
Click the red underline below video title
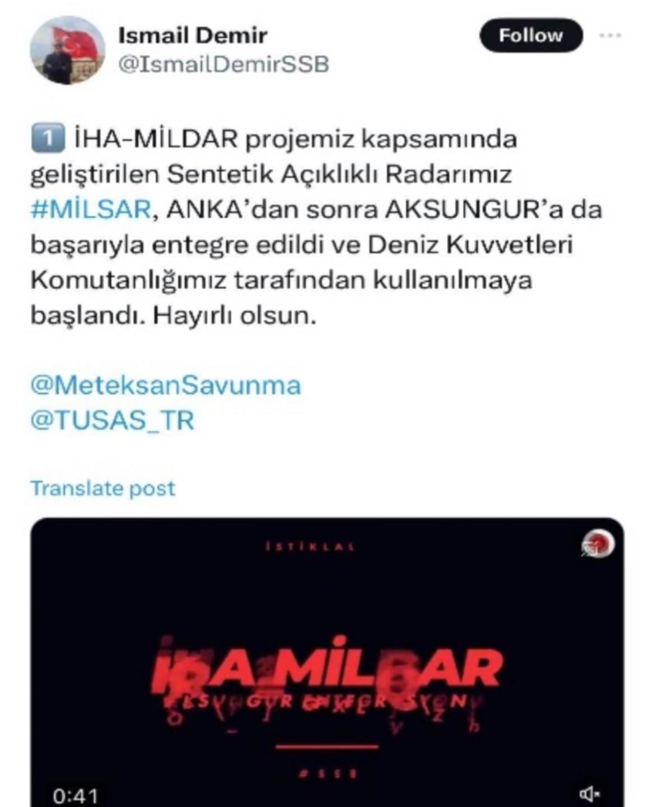[327, 746]
